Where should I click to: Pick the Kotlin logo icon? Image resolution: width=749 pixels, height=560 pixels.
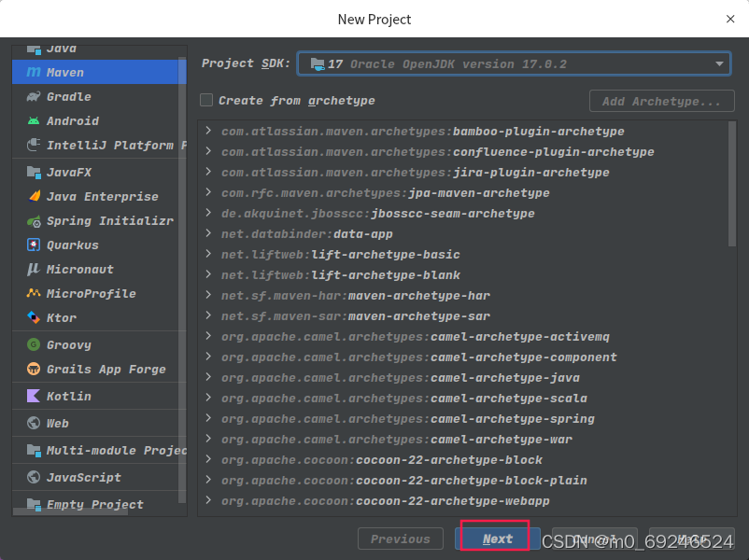tap(34, 396)
